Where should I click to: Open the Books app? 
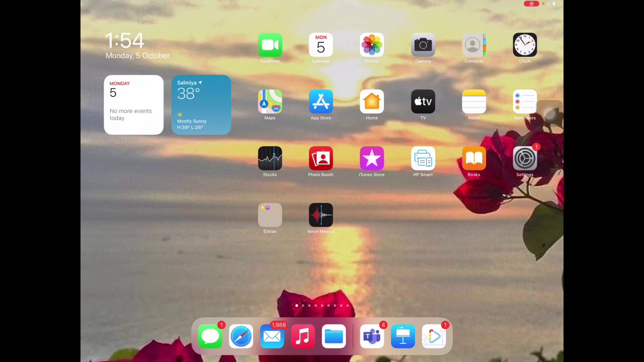pos(474,159)
